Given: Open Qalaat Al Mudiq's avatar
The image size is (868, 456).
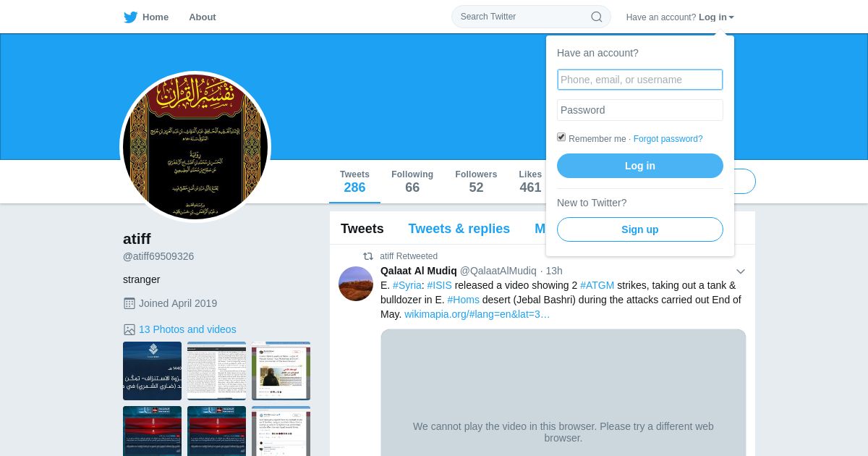Looking at the screenshot, I should (356, 284).
